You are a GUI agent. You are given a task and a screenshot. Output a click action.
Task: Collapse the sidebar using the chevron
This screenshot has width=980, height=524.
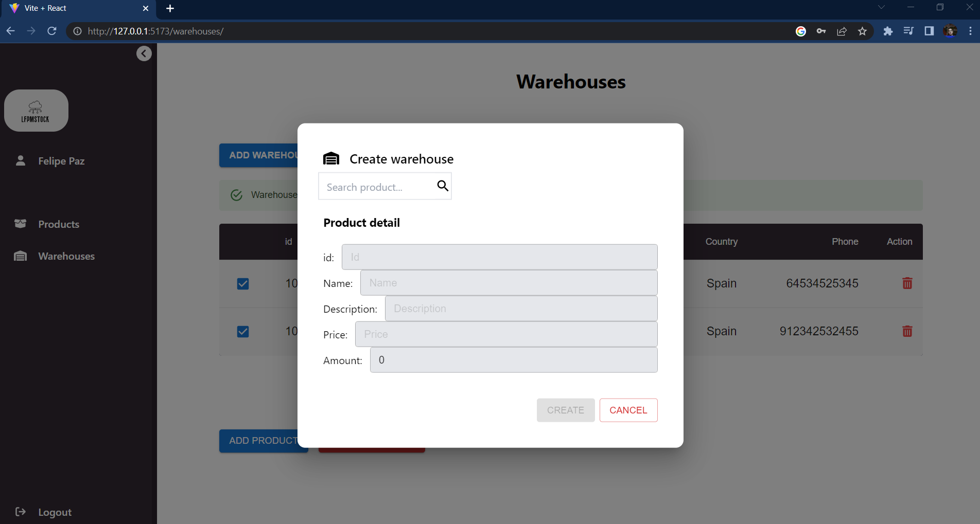(144, 53)
